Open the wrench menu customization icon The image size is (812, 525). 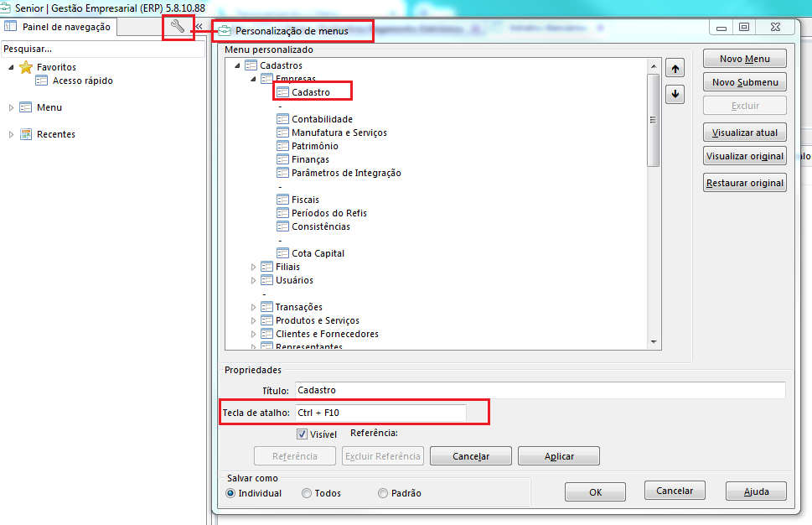178,26
